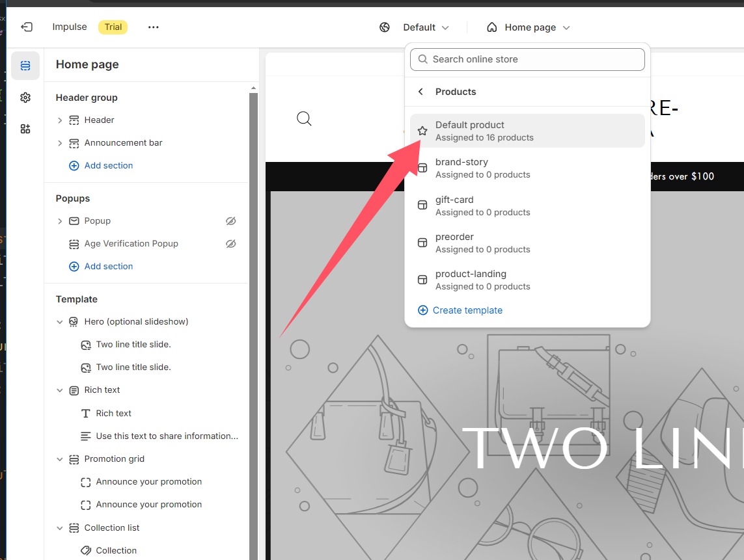
Task: Click the globe market icon
Action: click(x=384, y=27)
